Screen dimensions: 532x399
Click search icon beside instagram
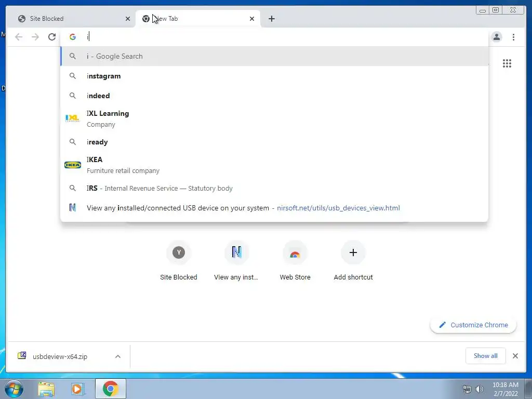(73, 76)
